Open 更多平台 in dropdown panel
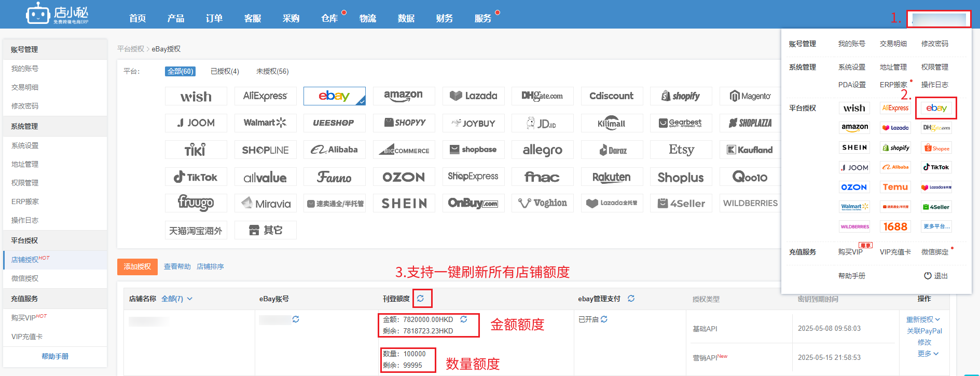The image size is (980, 376). click(936, 226)
